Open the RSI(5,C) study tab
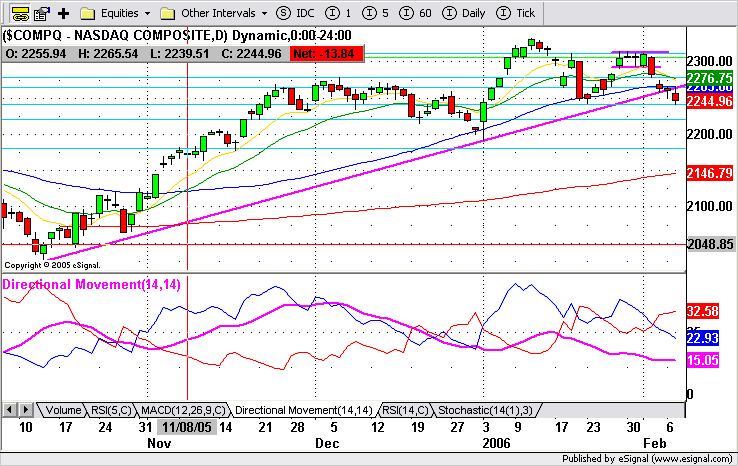Image resolution: width=738 pixels, height=466 pixels. (x=111, y=410)
